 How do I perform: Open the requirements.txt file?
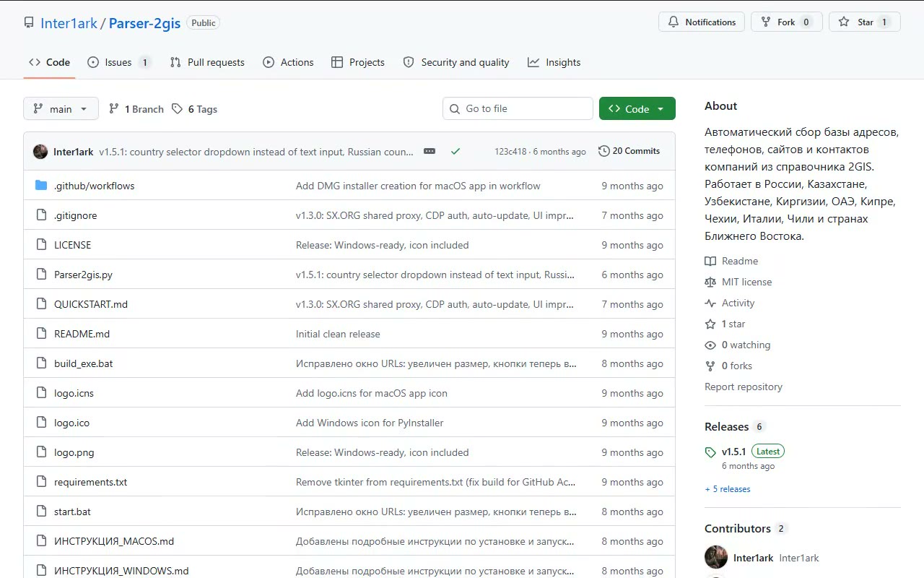tap(91, 482)
